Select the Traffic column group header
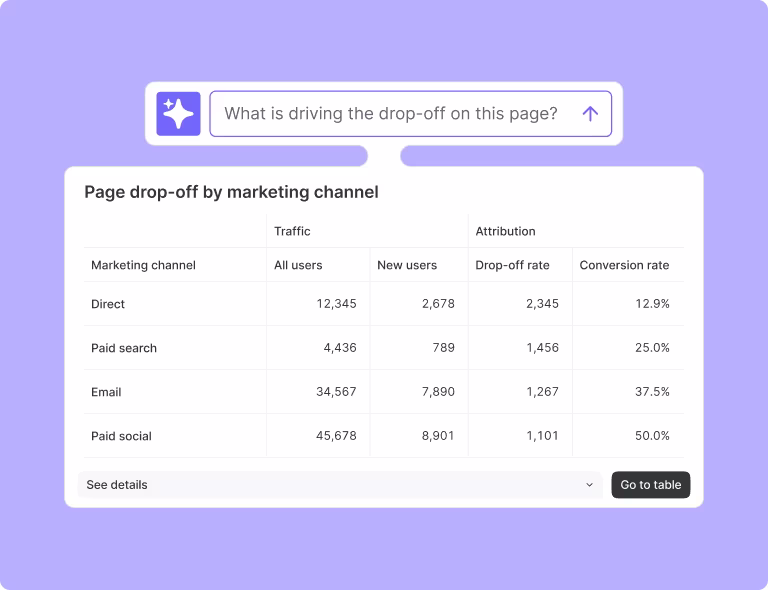This screenshot has height=590, width=768. click(x=292, y=231)
